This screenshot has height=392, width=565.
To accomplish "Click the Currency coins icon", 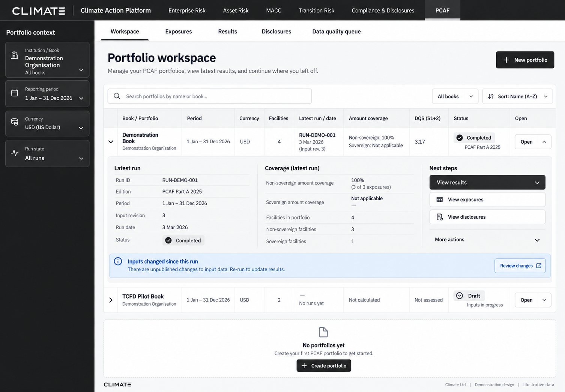I will 15,122.
